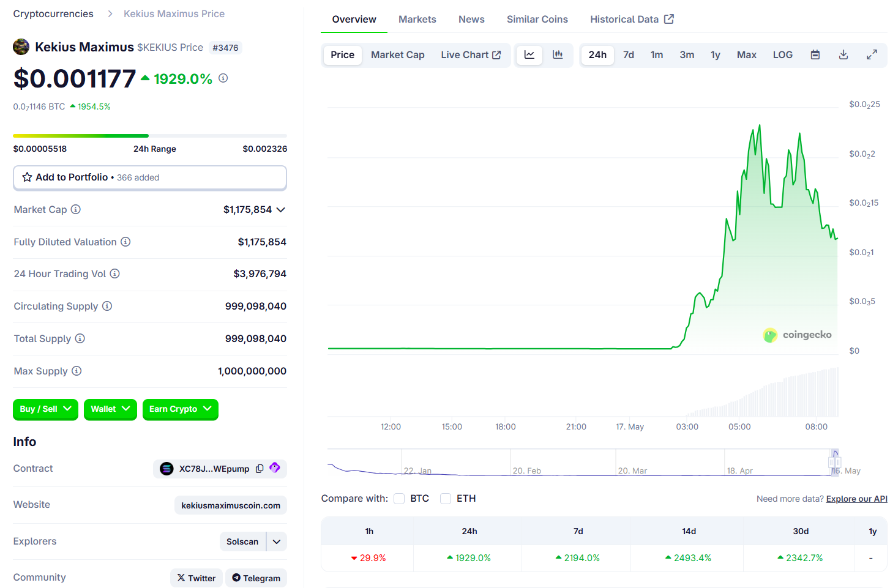Switch to the candlestick chart icon

(x=558, y=55)
